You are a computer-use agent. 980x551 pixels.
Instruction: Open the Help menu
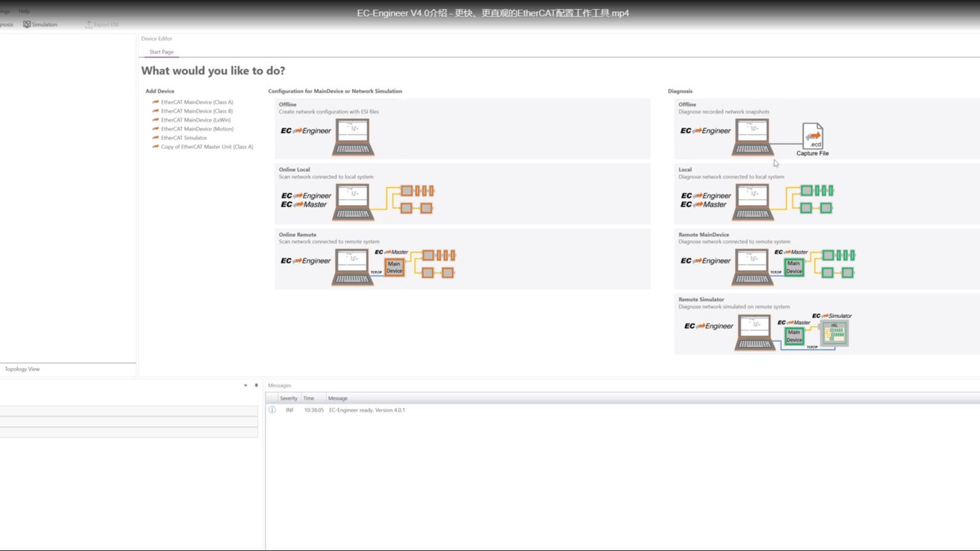tap(24, 11)
